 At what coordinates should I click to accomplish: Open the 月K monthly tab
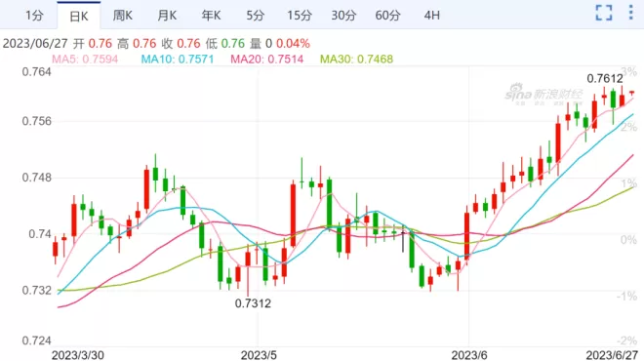point(167,16)
